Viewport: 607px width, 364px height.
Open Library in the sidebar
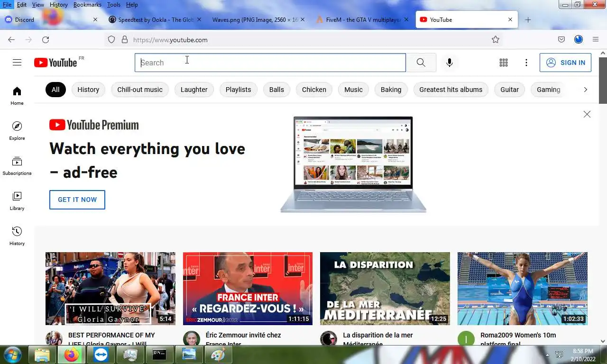pyautogui.click(x=17, y=200)
